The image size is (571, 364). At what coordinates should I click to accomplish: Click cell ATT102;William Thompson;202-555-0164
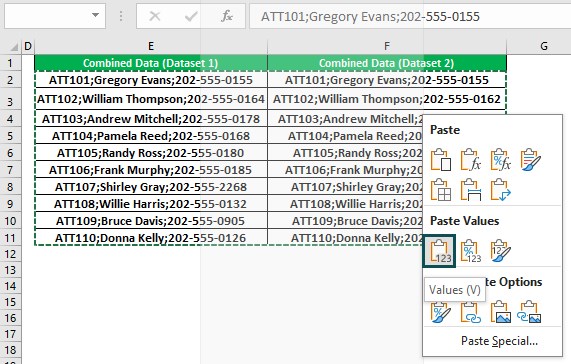point(151,99)
